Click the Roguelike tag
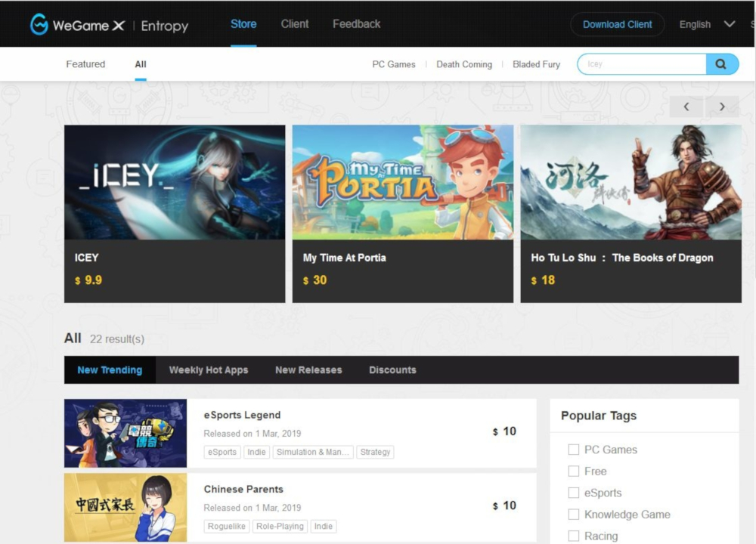756x544 pixels. (x=227, y=526)
